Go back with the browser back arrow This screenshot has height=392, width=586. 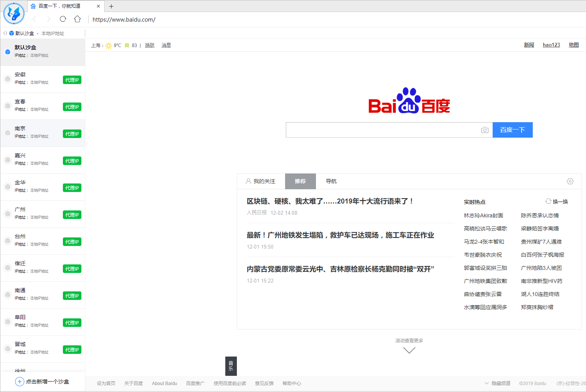point(34,19)
